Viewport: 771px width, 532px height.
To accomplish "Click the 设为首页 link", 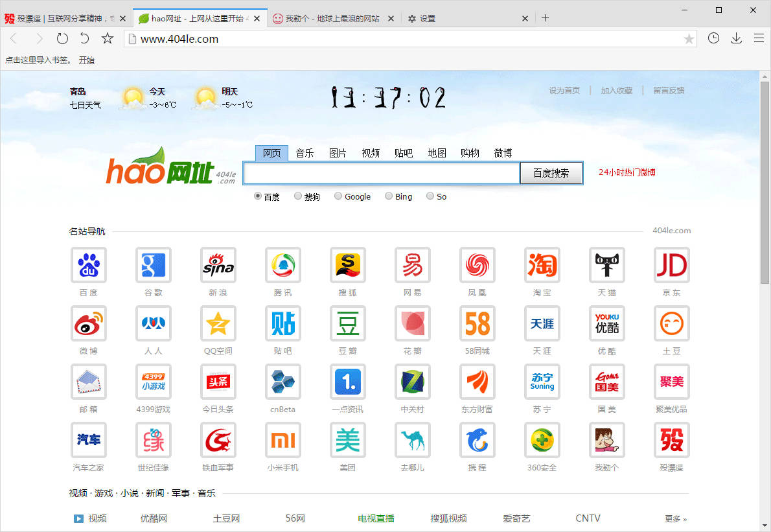I will pos(564,91).
